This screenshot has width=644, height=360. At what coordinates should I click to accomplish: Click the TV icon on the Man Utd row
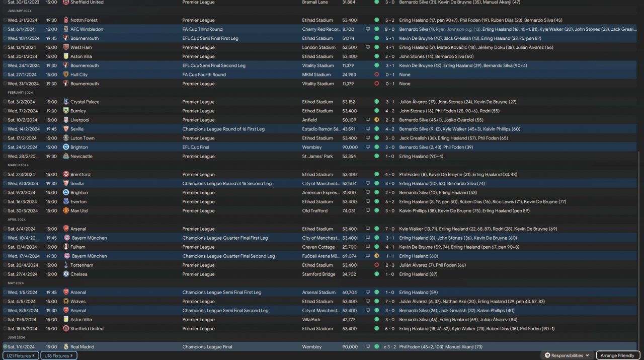368,210
